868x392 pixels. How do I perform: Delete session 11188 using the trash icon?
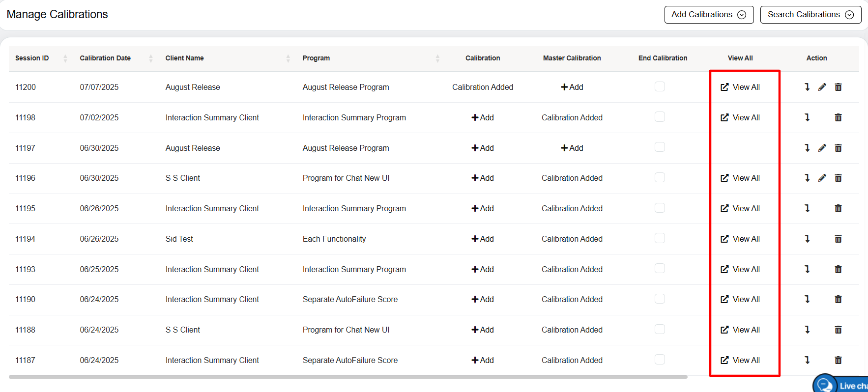tap(839, 330)
